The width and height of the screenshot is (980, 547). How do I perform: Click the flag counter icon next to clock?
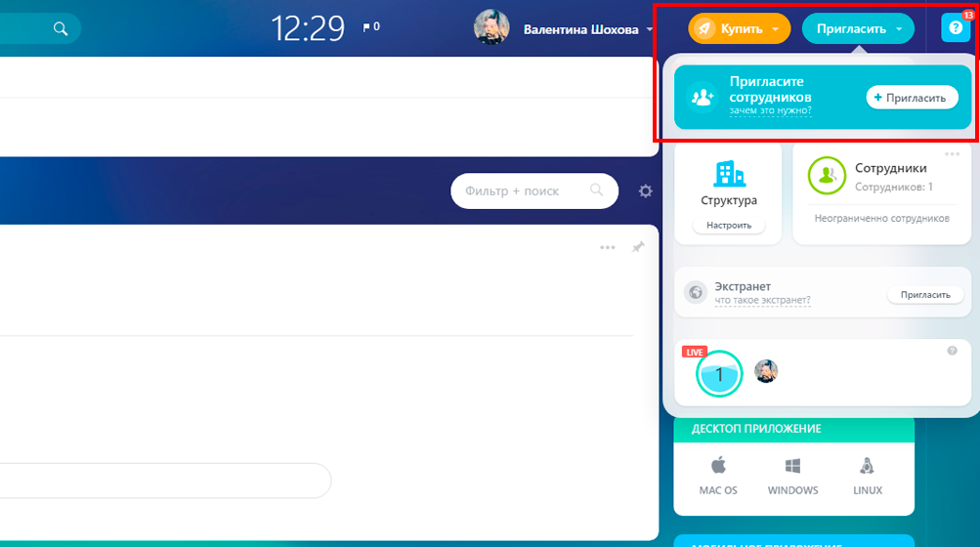[x=371, y=27]
